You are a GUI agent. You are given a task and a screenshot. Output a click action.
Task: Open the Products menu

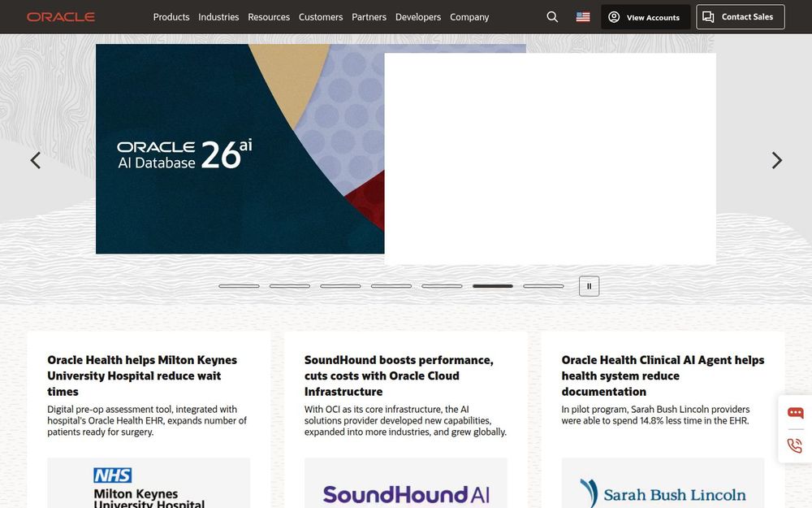point(171,17)
